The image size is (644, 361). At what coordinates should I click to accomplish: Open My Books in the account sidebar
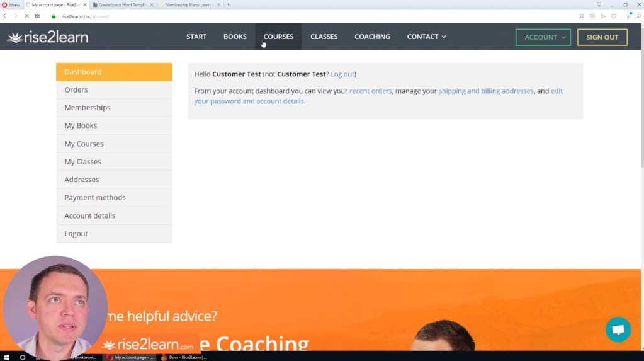point(114,126)
